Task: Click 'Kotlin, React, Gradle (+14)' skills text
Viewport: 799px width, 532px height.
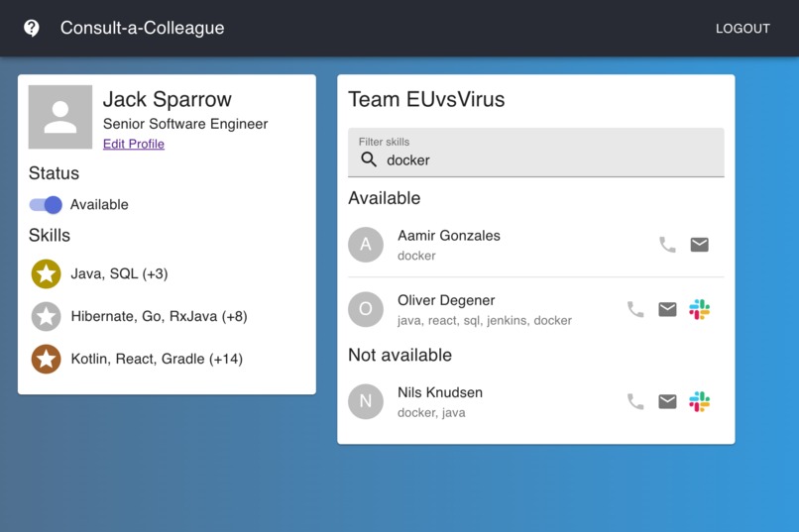Action: click(x=157, y=359)
